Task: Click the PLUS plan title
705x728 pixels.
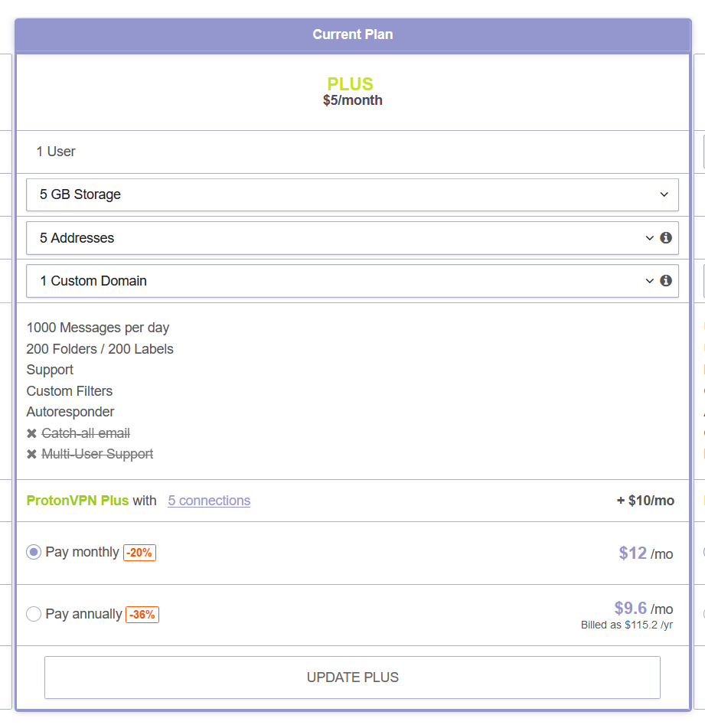Action: (350, 84)
